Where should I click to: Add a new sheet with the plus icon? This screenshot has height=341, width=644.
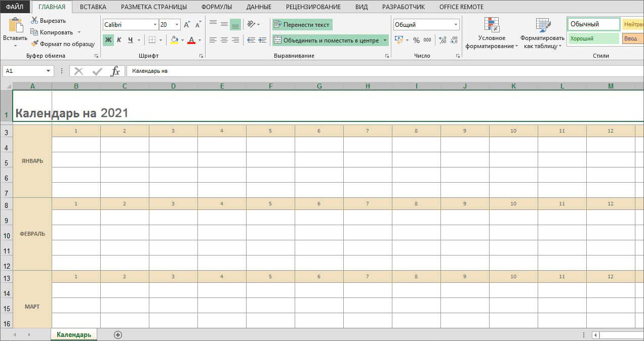pos(118,335)
